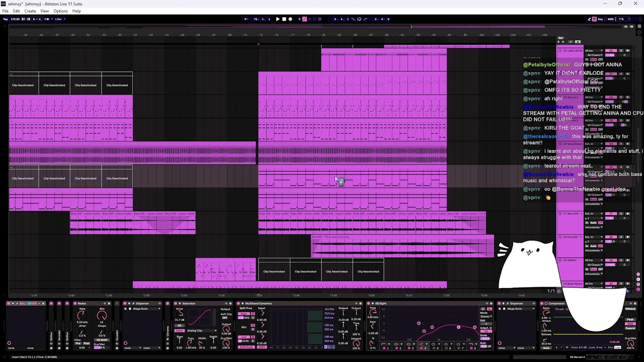Toggle the Compressor Auto release button
This screenshot has width=644, height=362.
pyautogui.click(x=546, y=347)
